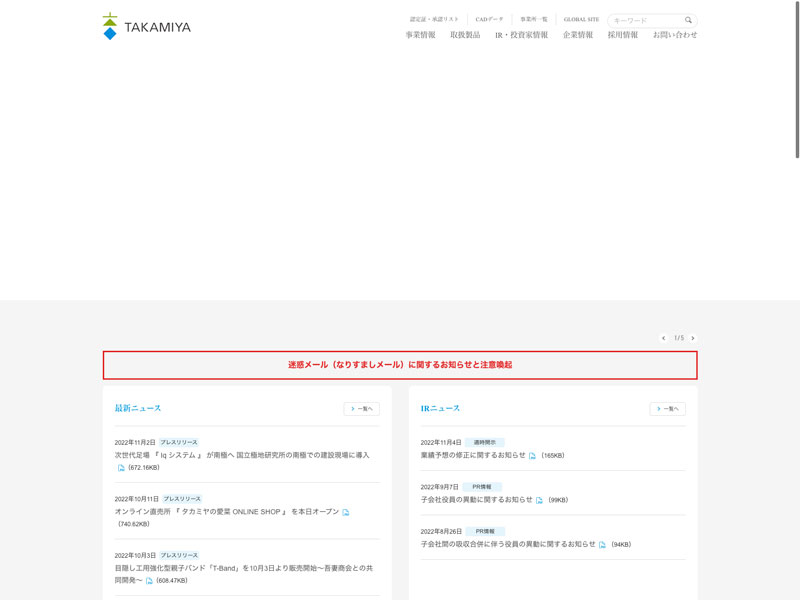Click the search magnifier icon
The image size is (800, 600).
pos(688,20)
